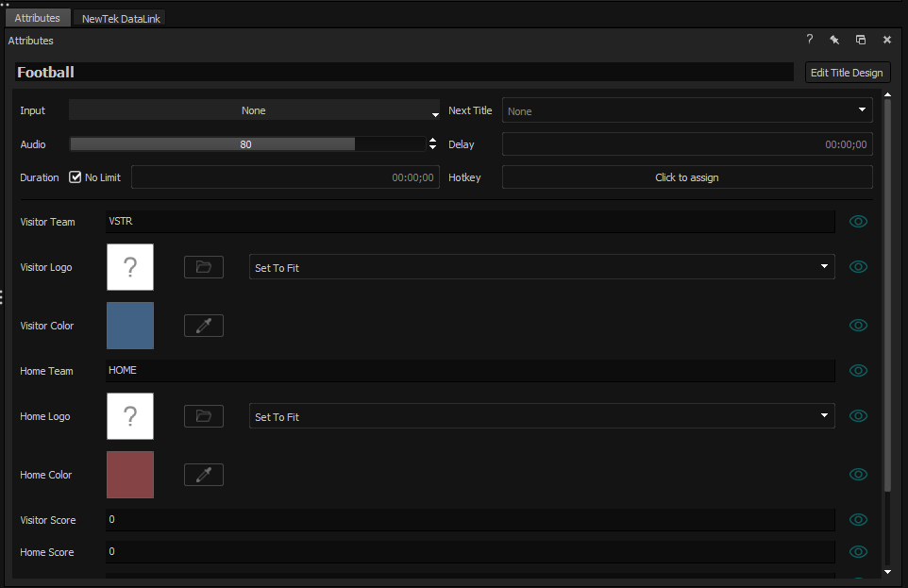This screenshot has height=588, width=908.
Task: Select the Attributes tab
Action: tap(38, 18)
